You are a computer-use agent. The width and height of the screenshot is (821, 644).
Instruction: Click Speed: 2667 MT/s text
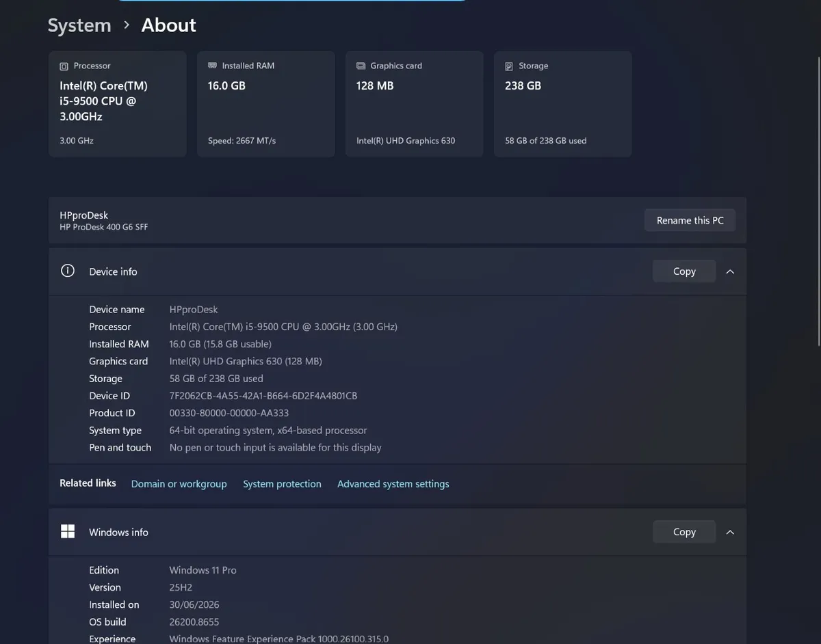coord(242,141)
